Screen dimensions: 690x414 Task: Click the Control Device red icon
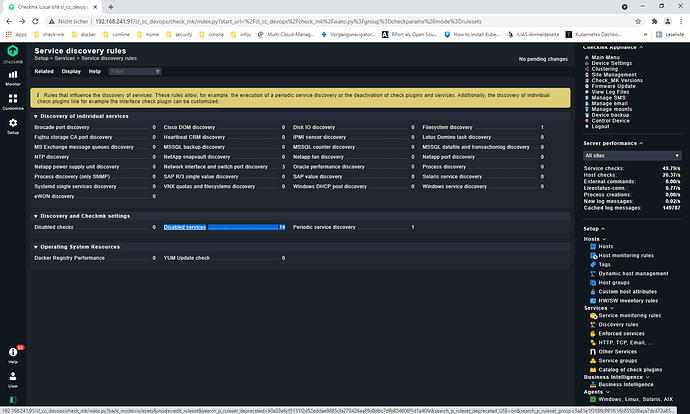[x=587, y=121]
